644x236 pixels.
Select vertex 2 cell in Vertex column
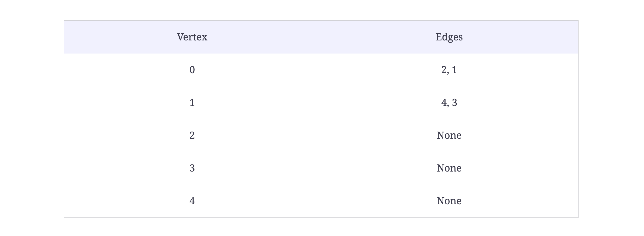click(x=192, y=135)
